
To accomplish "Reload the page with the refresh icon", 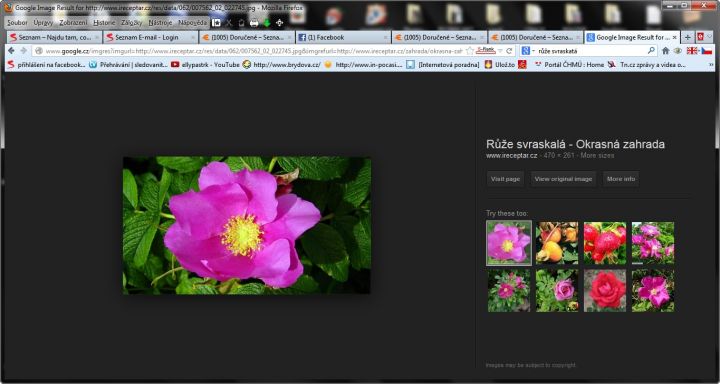I will click(x=509, y=51).
